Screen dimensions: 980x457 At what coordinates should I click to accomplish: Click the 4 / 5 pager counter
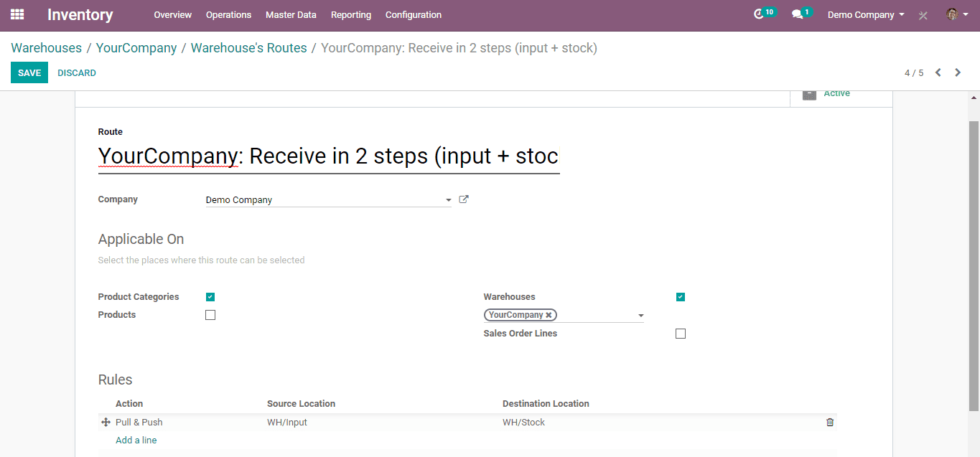coord(914,73)
